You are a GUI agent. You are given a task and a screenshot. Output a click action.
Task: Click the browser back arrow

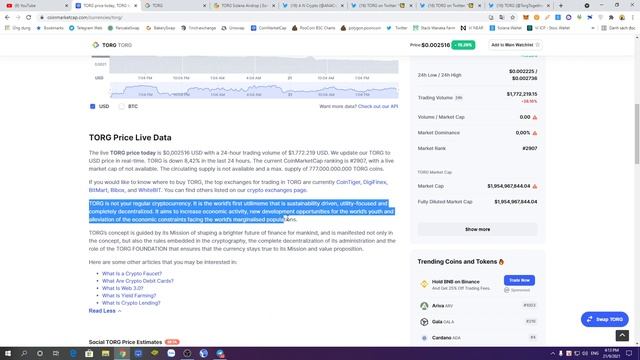[7, 18]
